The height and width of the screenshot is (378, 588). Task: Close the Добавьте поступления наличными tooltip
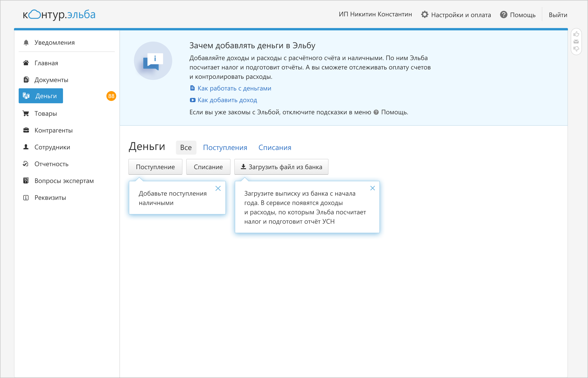[x=218, y=188]
